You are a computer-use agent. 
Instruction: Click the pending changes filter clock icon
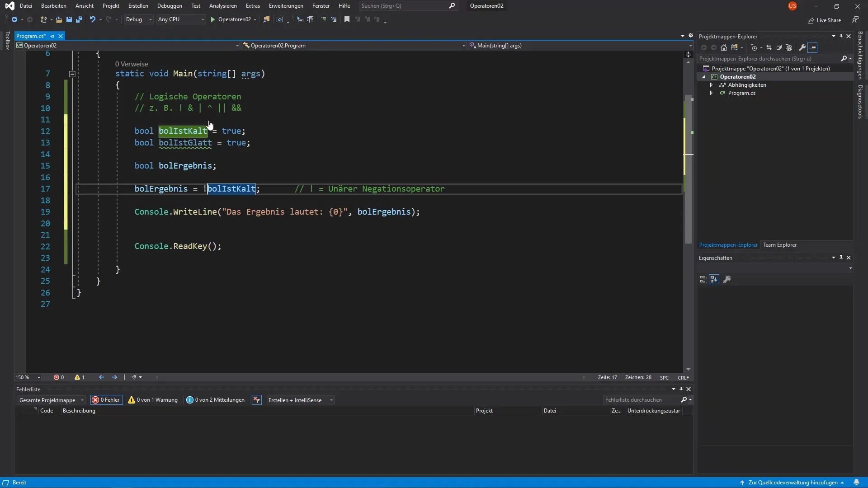pyautogui.click(x=754, y=47)
